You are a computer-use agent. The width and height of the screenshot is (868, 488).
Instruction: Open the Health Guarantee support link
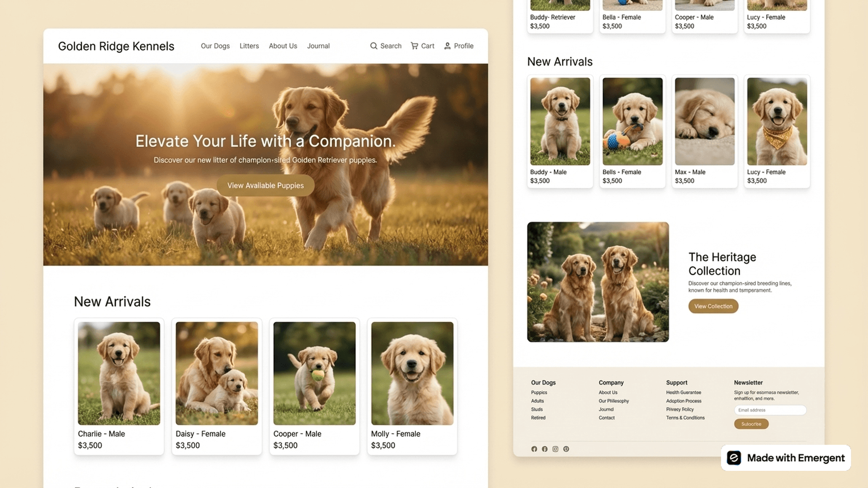click(x=684, y=392)
